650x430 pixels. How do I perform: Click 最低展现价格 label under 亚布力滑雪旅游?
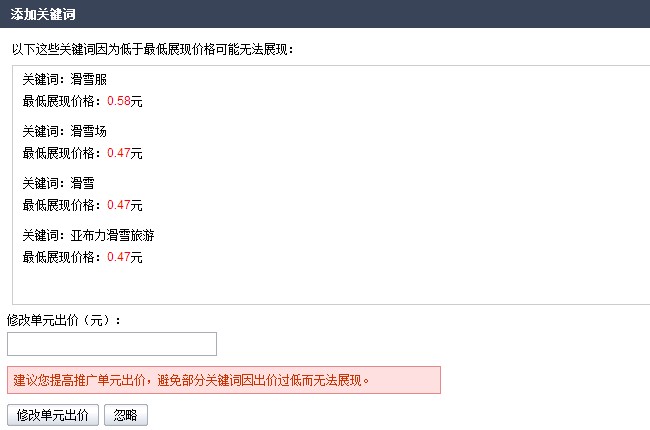coord(61,257)
